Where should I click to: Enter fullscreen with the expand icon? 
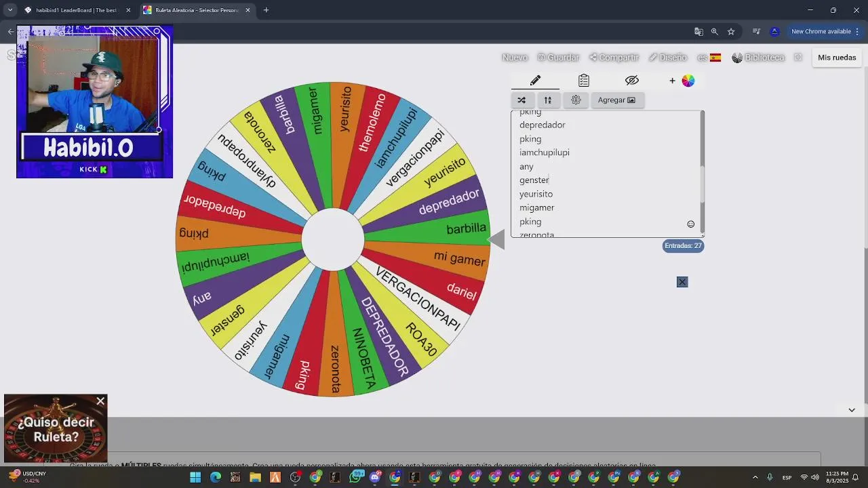(x=798, y=58)
